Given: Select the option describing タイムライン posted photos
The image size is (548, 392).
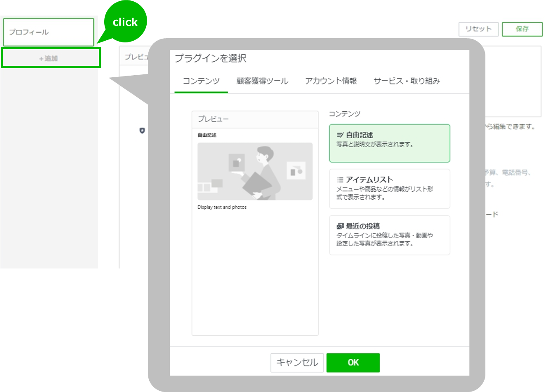Looking at the screenshot, I should click(385, 239).
